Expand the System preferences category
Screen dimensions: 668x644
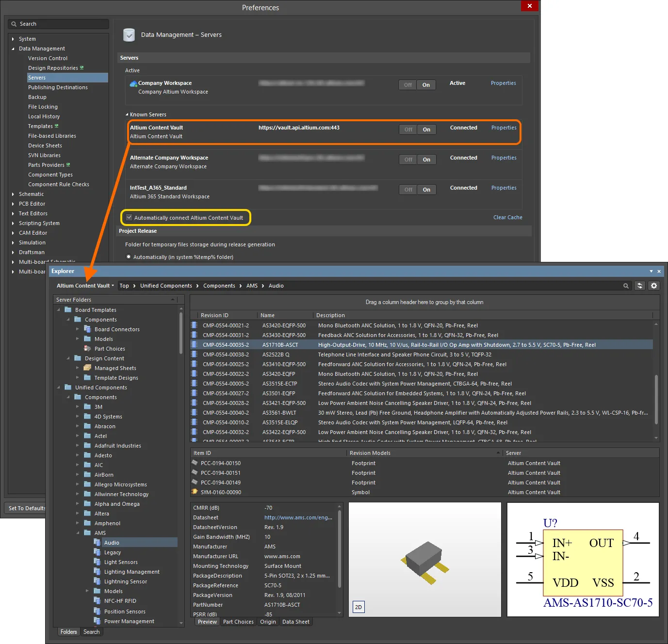coord(13,39)
